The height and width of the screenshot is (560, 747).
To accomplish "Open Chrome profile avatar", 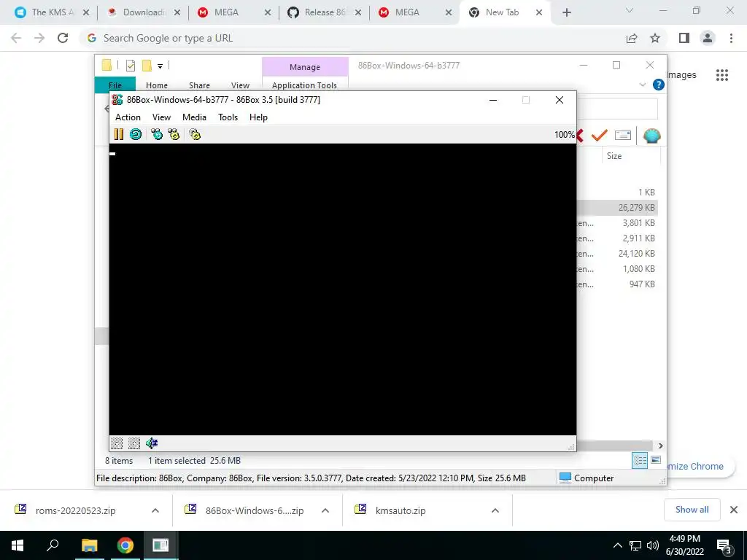I will tap(708, 38).
